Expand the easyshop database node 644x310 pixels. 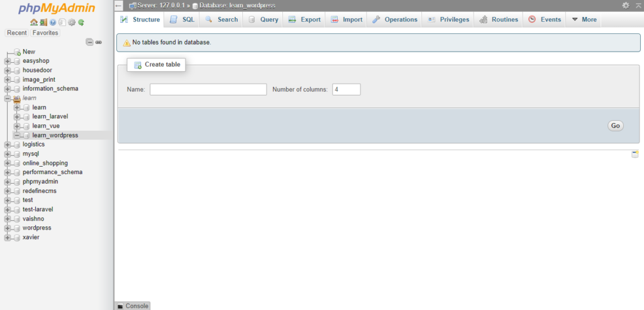[x=8, y=61]
